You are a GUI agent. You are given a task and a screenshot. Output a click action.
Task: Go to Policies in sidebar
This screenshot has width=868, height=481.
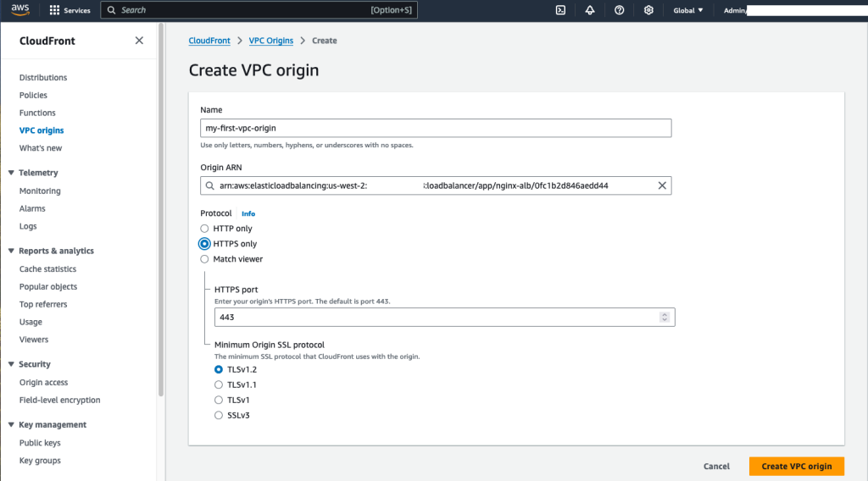pos(33,95)
